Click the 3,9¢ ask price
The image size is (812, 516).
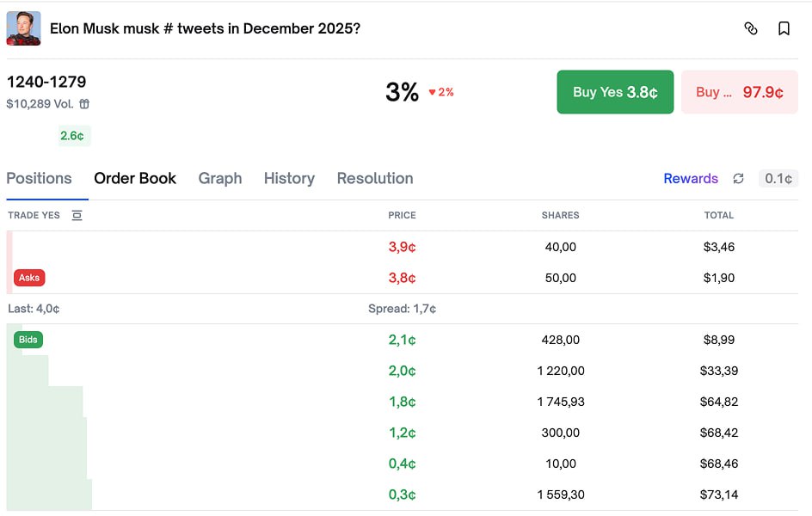402,247
